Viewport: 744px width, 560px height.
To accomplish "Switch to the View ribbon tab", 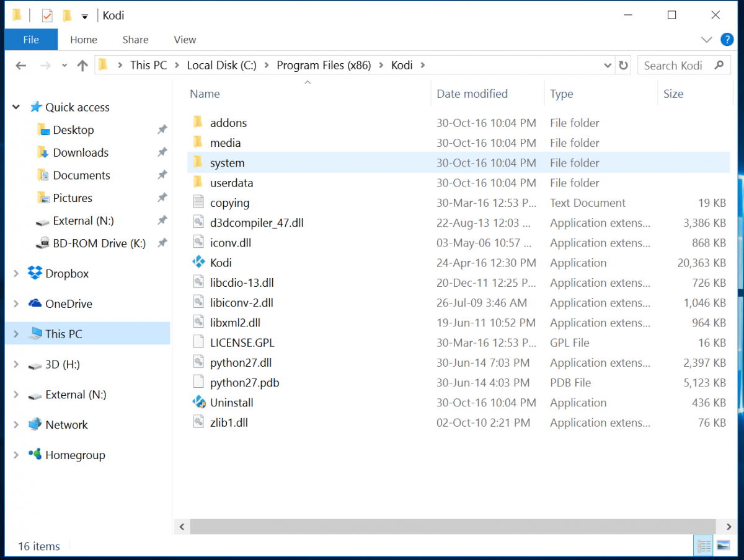I will pos(185,40).
